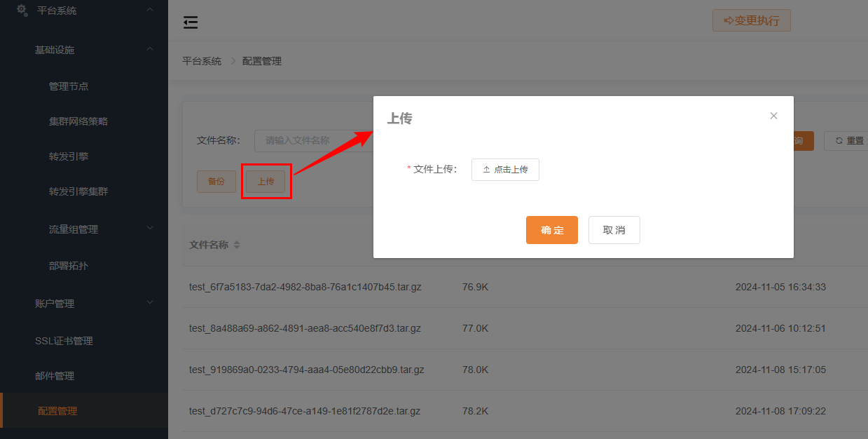Expand the 账户管理 submenu
This screenshot has width=868, height=439.
click(x=150, y=303)
